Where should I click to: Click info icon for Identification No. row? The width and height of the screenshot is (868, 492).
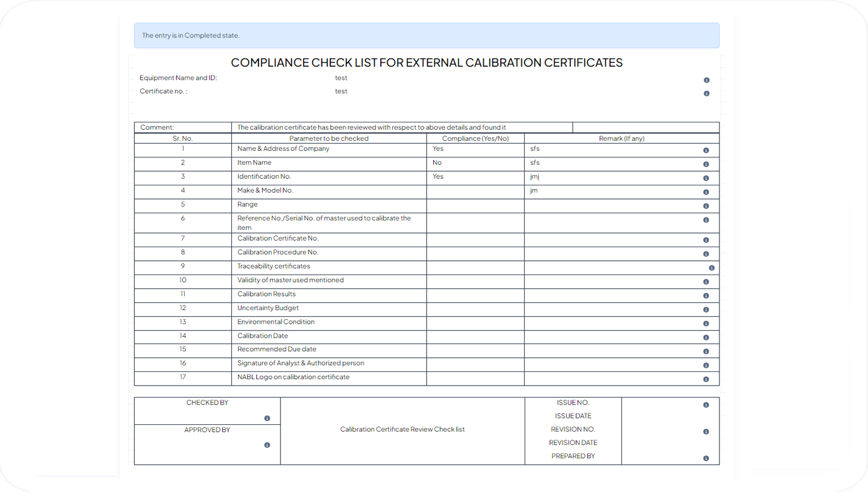pos(706,178)
